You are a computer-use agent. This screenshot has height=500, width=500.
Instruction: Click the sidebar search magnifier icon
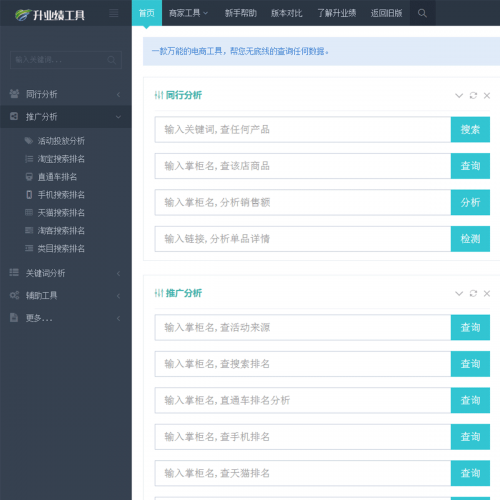click(112, 60)
